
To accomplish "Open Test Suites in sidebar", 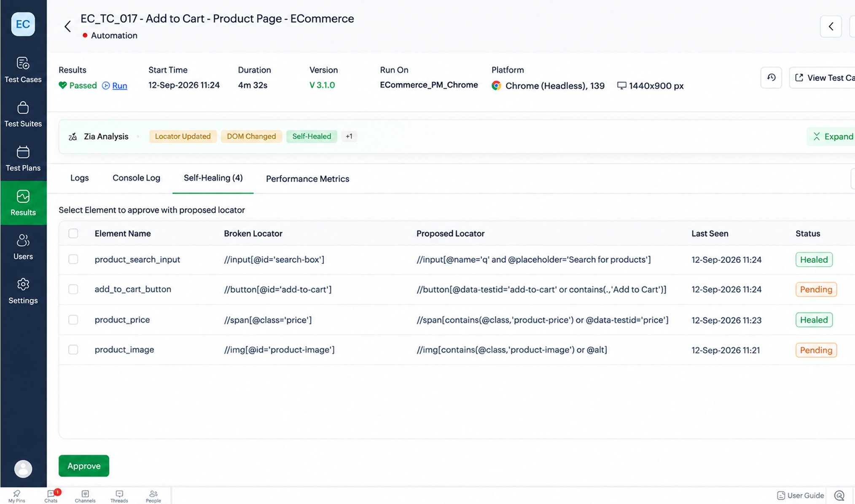I will tap(23, 114).
